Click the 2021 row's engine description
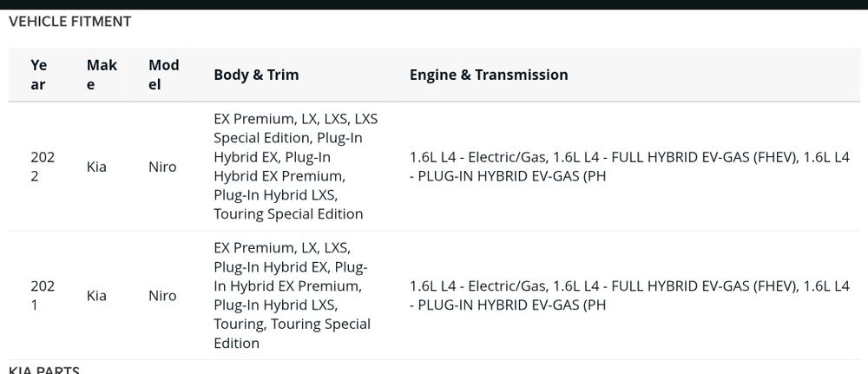The image size is (868, 374). [x=628, y=296]
